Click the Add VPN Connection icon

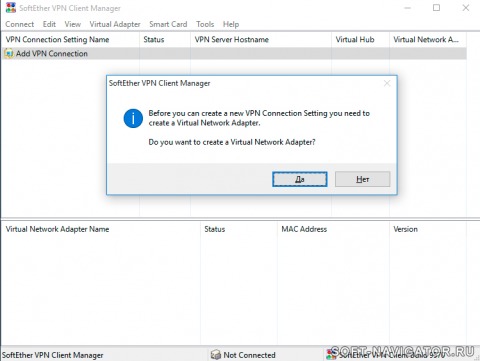pyautogui.click(x=9, y=53)
